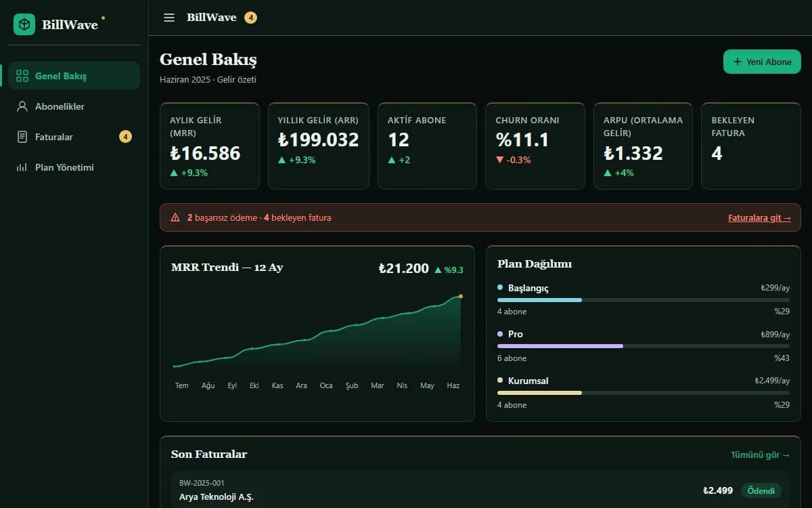
Task: Click the Yeni Abone button
Action: click(x=762, y=62)
